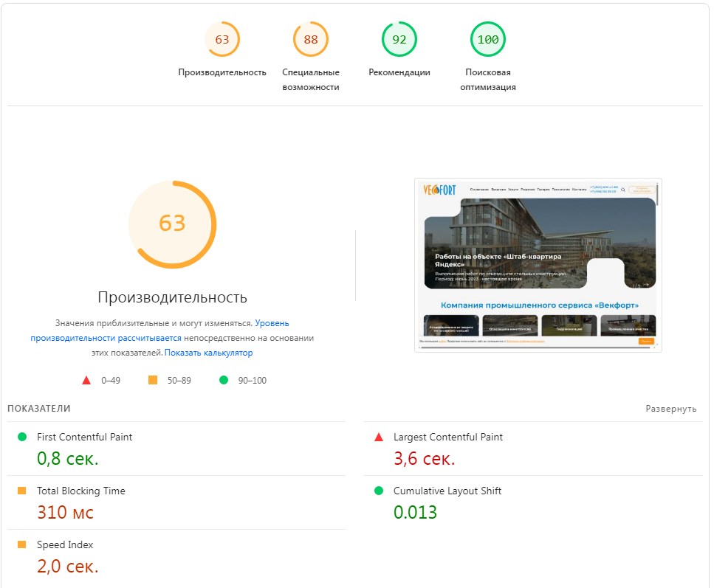
Task: Click the orange square in the 50–89 legend
Action: 153,381
